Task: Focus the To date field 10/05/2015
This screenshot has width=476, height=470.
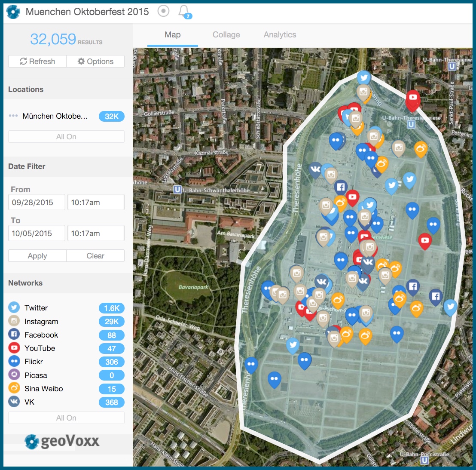Action: point(37,233)
